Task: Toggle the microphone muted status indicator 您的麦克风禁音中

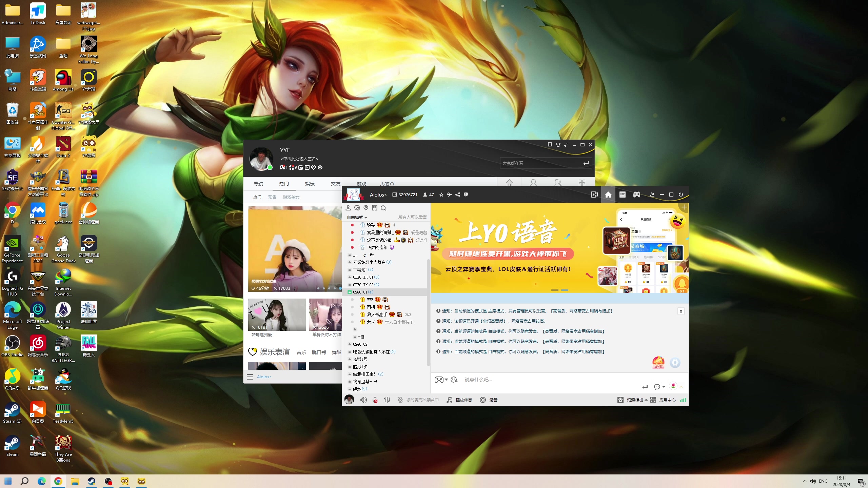Action: pos(418,400)
